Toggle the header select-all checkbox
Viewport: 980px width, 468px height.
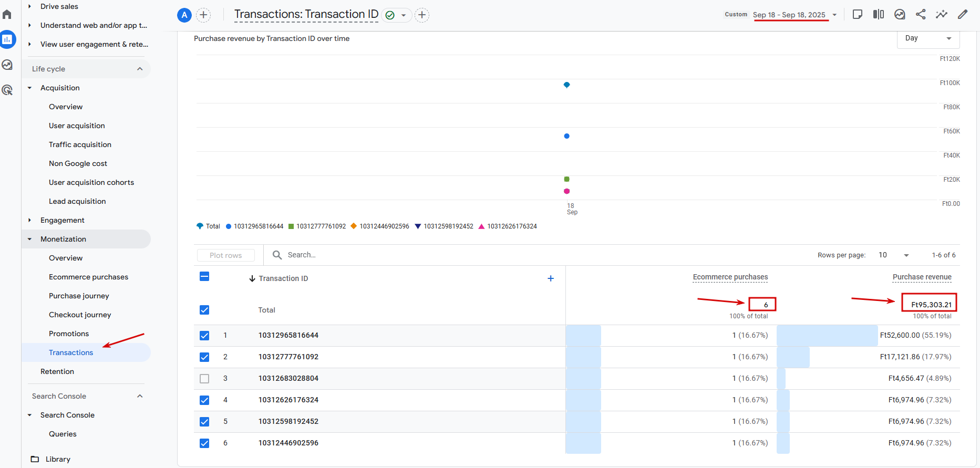pos(204,276)
